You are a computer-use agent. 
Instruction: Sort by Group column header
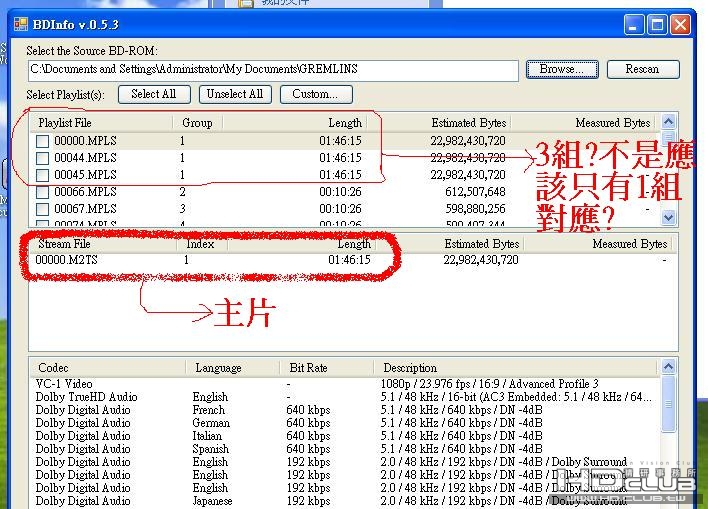point(197,123)
